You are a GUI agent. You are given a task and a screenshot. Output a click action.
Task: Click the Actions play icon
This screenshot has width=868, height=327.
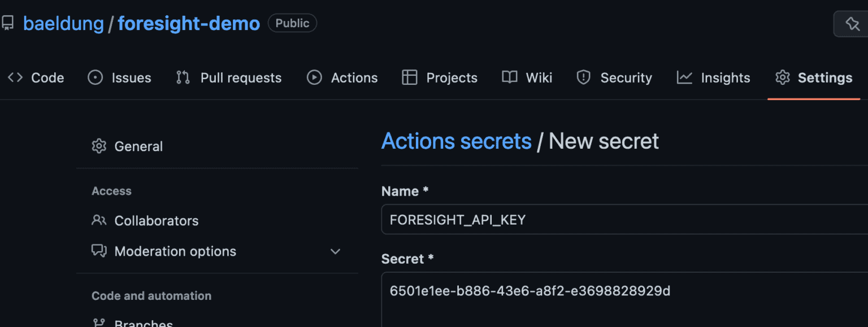click(314, 78)
